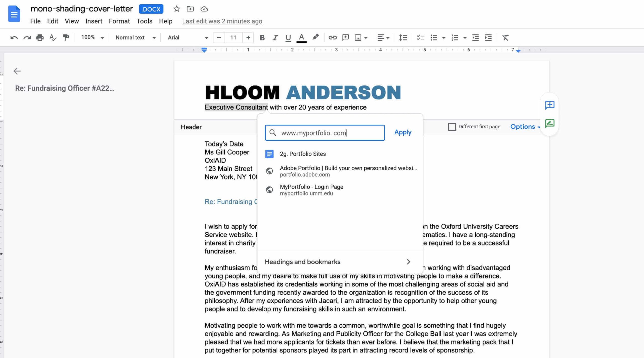
Task: Clear formatting with toolbar icon
Action: coord(505,38)
